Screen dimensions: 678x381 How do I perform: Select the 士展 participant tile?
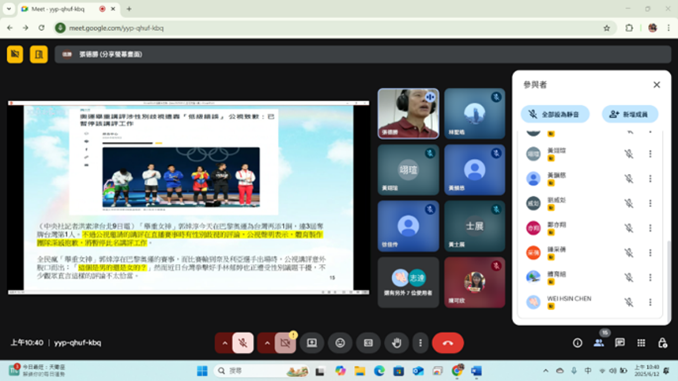(474, 226)
